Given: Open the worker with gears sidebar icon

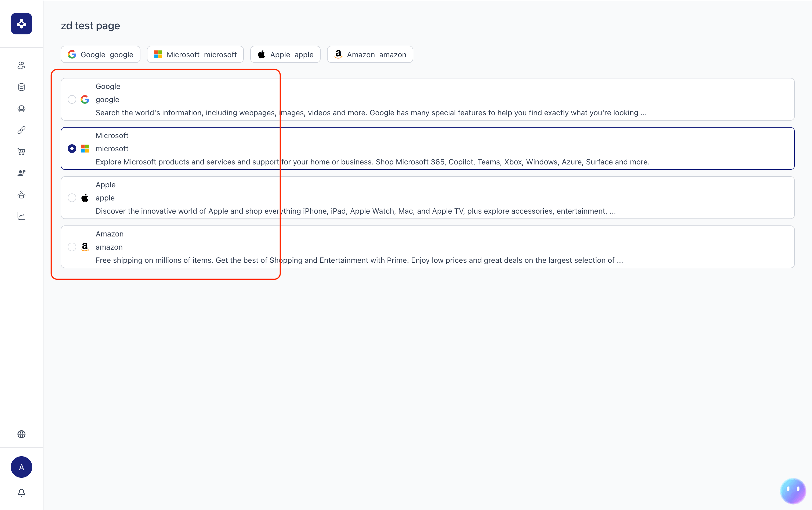Looking at the screenshot, I should [x=21, y=173].
